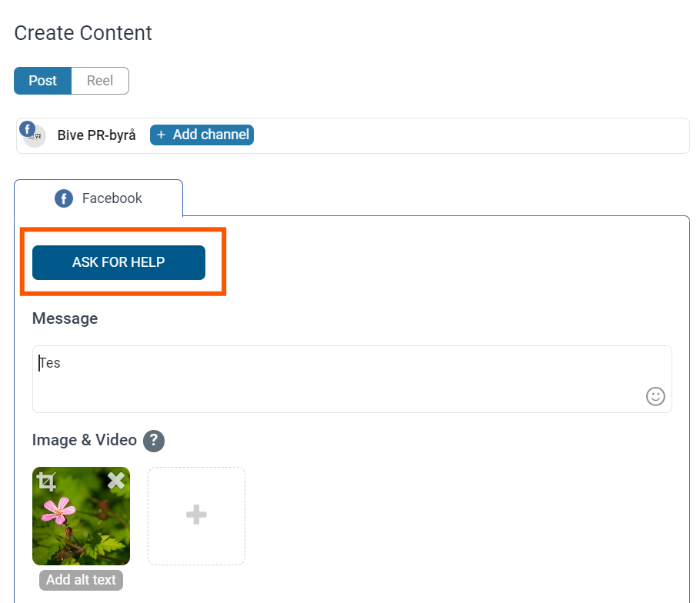The image size is (700, 603).
Task: Click the Facebook logo in the tab
Action: (64, 198)
